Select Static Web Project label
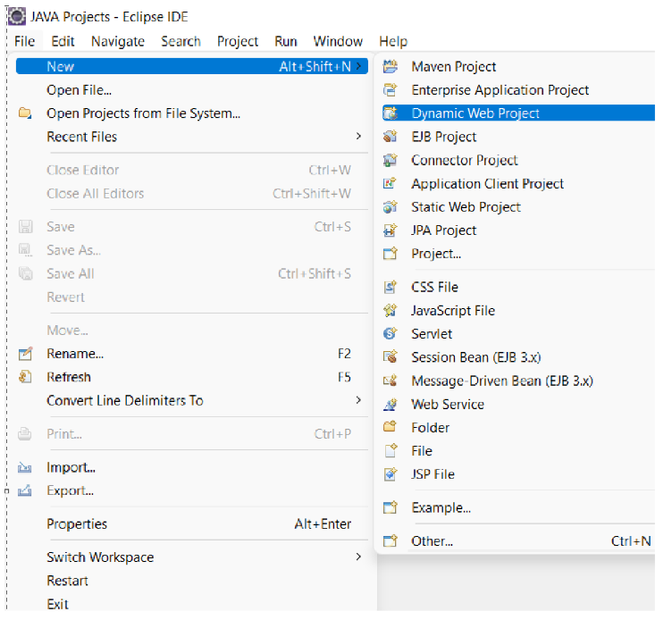The image size is (672, 628). pyautogui.click(x=466, y=207)
